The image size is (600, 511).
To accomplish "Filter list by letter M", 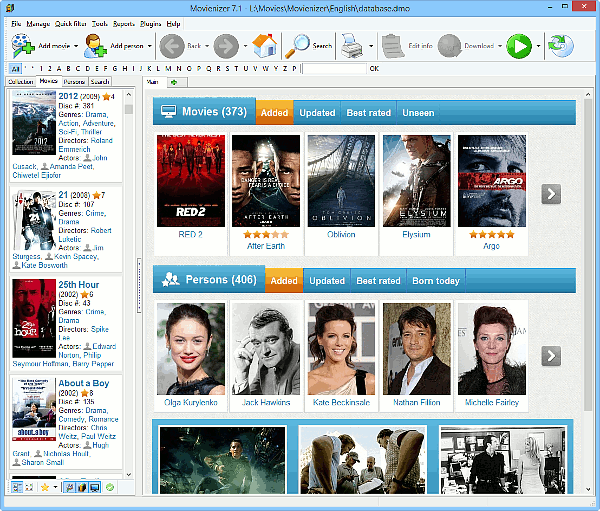I will (x=168, y=69).
